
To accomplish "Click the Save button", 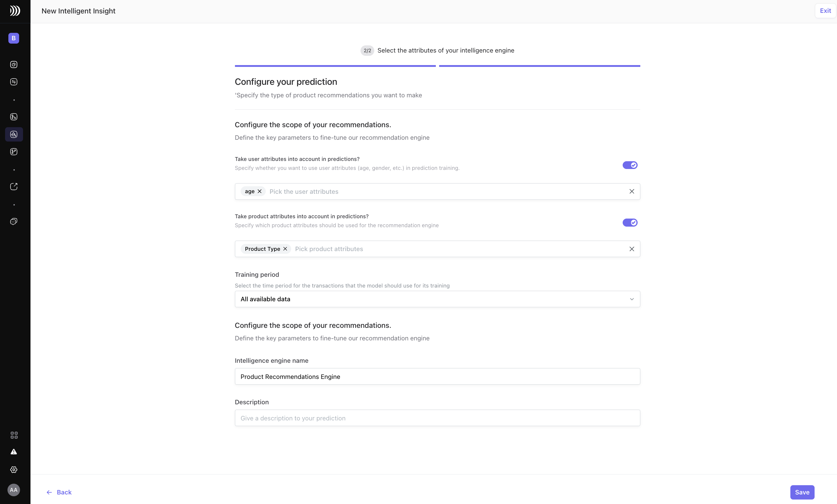I will pos(802,492).
